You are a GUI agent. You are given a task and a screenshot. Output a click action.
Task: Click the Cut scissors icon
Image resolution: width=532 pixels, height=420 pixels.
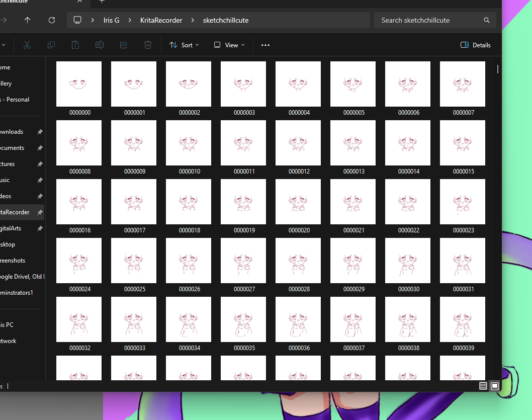(27, 45)
